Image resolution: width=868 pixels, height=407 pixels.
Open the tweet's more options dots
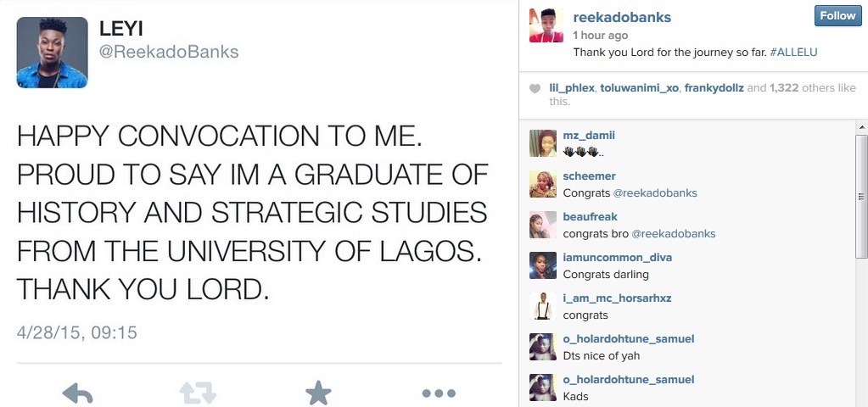pyautogui.click(x=439, y=393)
